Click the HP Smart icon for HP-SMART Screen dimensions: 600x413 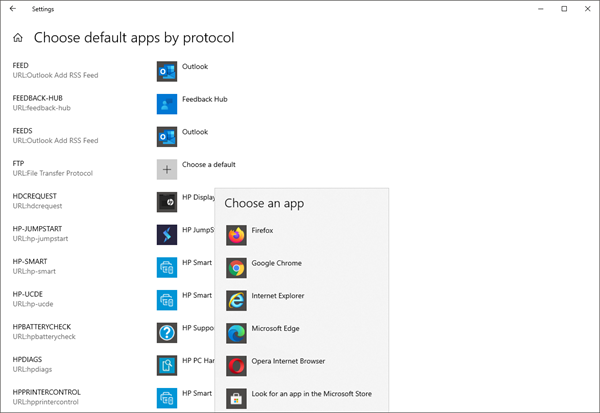click(x=167, y=267)
